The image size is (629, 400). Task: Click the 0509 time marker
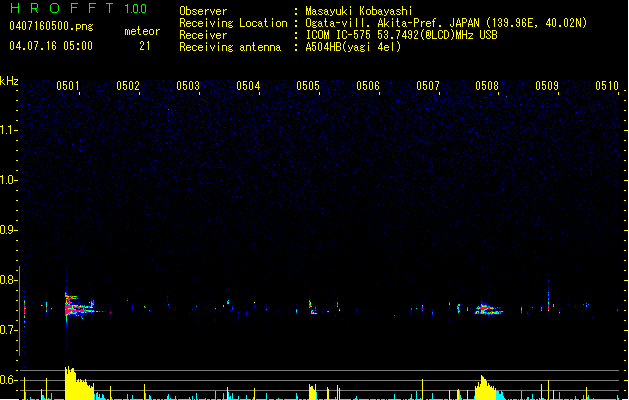click(x=547, y=85)
